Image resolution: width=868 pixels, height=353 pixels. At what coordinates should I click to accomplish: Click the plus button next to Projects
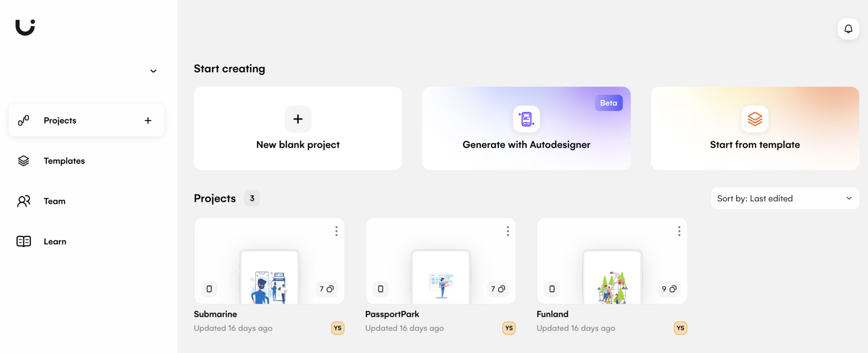click(x=147, y=120)
